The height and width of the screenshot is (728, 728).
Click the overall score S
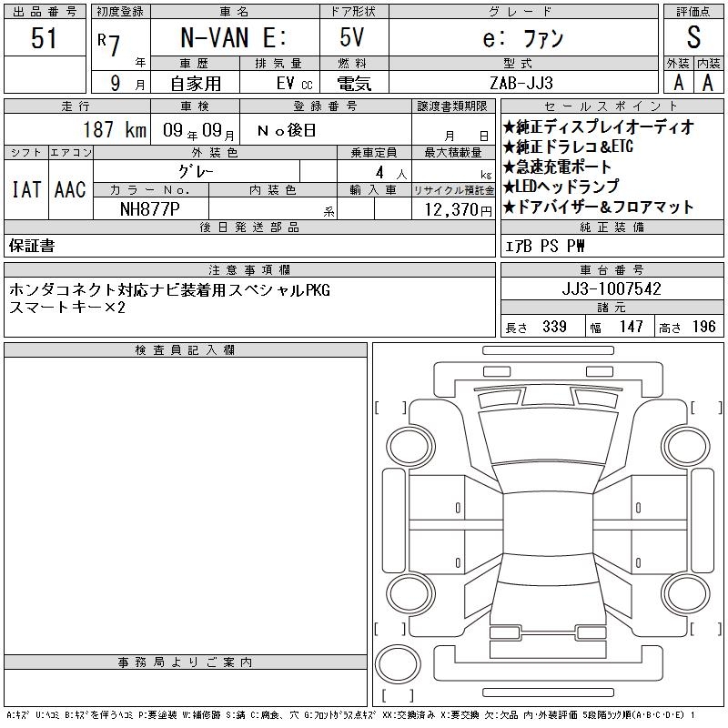click(693, 37)
